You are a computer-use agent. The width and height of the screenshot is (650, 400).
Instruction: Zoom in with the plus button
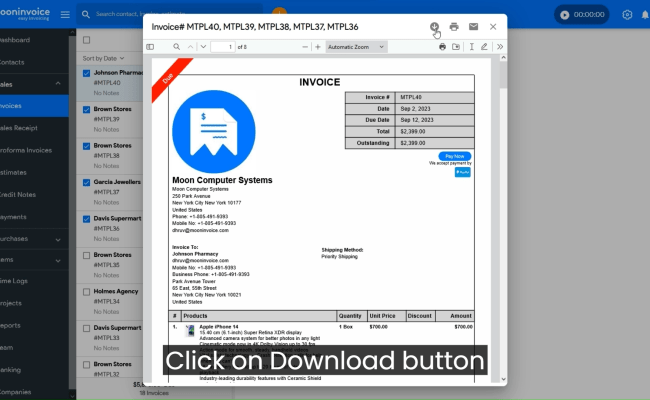[x=318, y=47]
